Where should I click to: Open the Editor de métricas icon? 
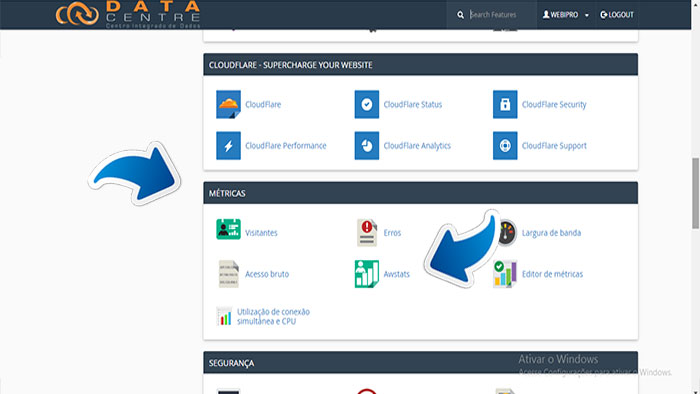pos(505,274)
